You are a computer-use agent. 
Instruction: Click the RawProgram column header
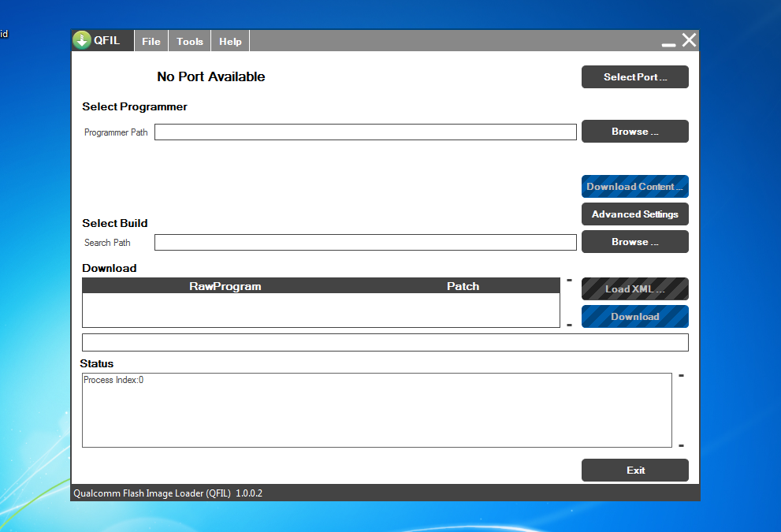click(x=225, y=286)
